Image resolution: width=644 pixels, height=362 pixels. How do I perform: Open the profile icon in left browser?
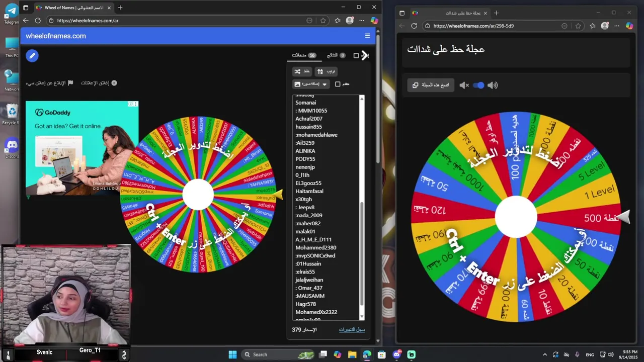(x=350, y=21)
